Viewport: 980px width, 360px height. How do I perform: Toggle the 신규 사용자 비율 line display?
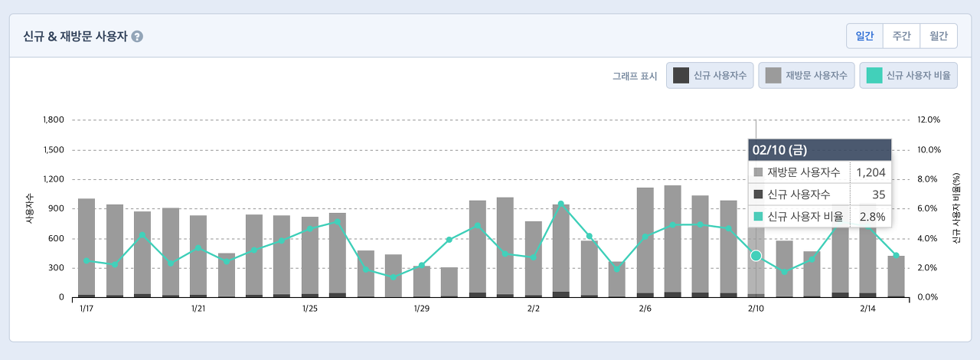[x=908, y=76]
